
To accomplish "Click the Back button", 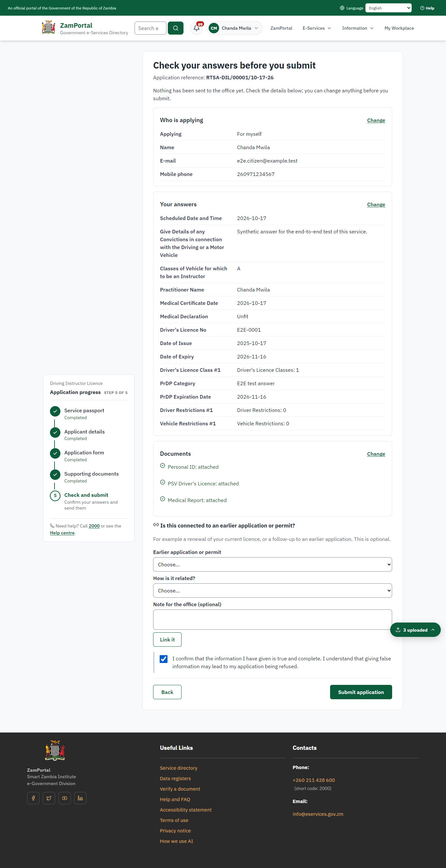I will pyautogui.click(x=167, y=692).
